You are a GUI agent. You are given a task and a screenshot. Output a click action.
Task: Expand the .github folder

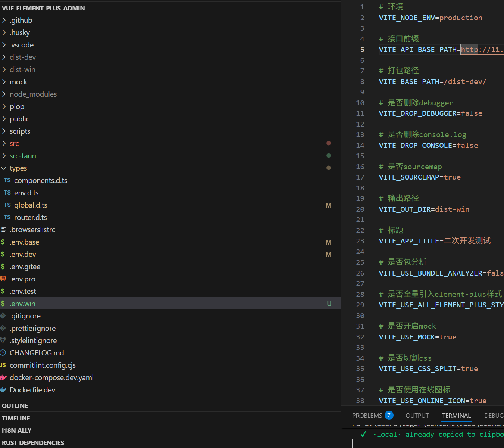(x=4, y=20)
